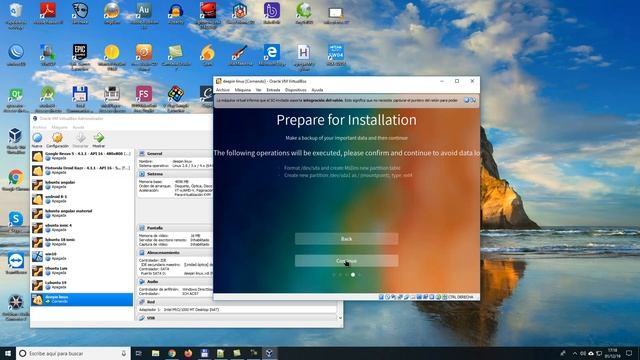Click the Windows Start button
Viewport: 640px width, 360px height.
[x=8, y=353]
